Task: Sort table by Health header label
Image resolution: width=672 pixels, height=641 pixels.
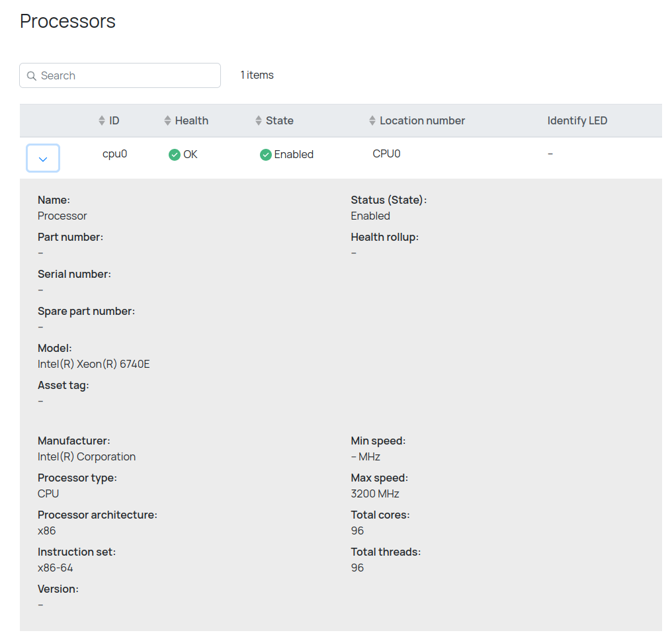Action: pos(192,121)
